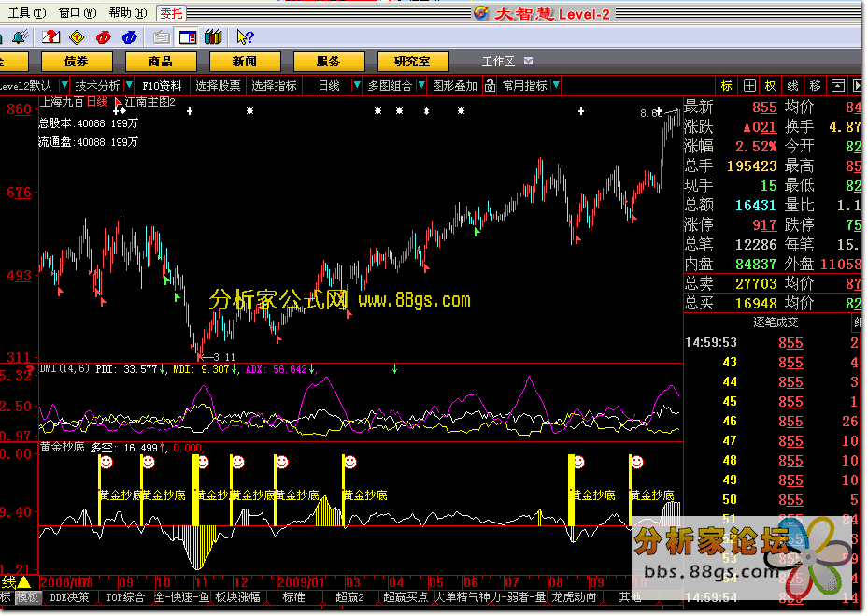Open the 服务 services section
The width and height of the screenshot is (868, 616).
point(329,62)
